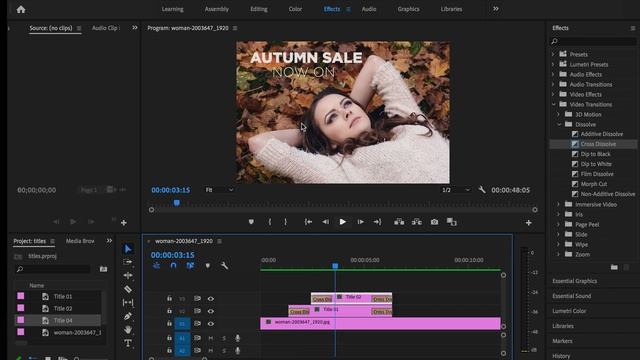Click the Home icon

click(21, 9)
